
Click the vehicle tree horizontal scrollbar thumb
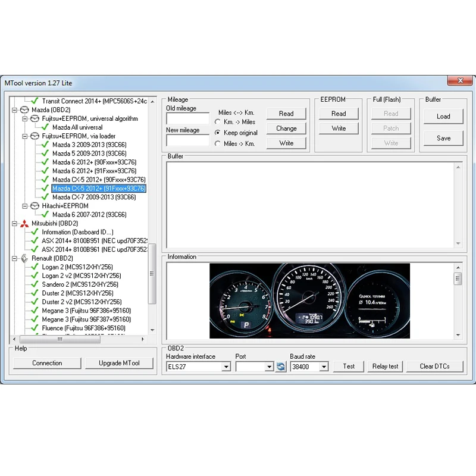(x=60, y=339)
